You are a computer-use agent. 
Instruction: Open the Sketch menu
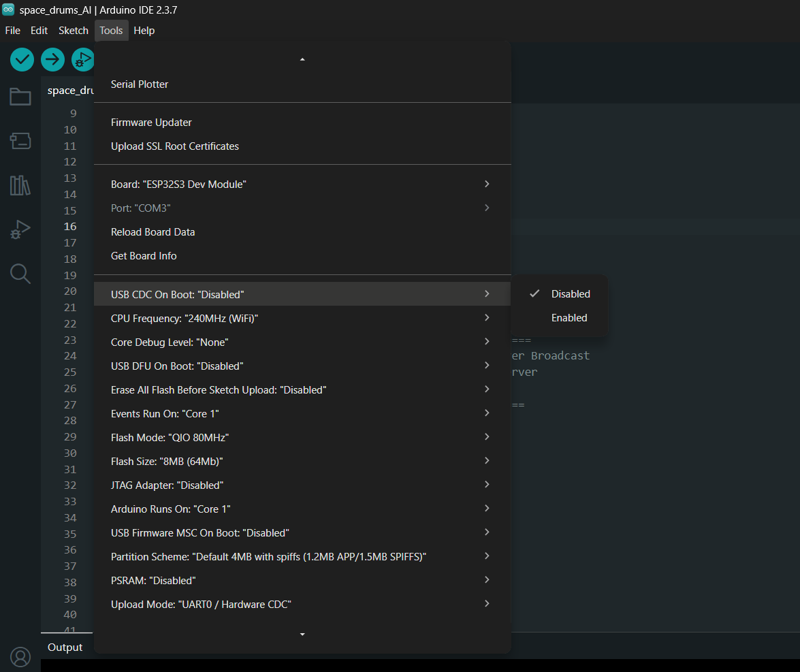(x=74, y=31)
